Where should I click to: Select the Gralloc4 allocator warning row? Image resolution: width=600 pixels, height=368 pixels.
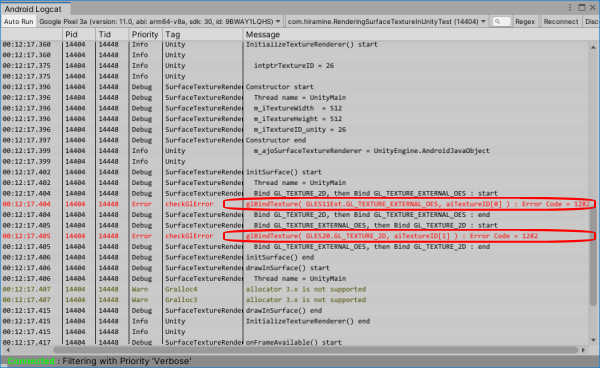[295, 289]
